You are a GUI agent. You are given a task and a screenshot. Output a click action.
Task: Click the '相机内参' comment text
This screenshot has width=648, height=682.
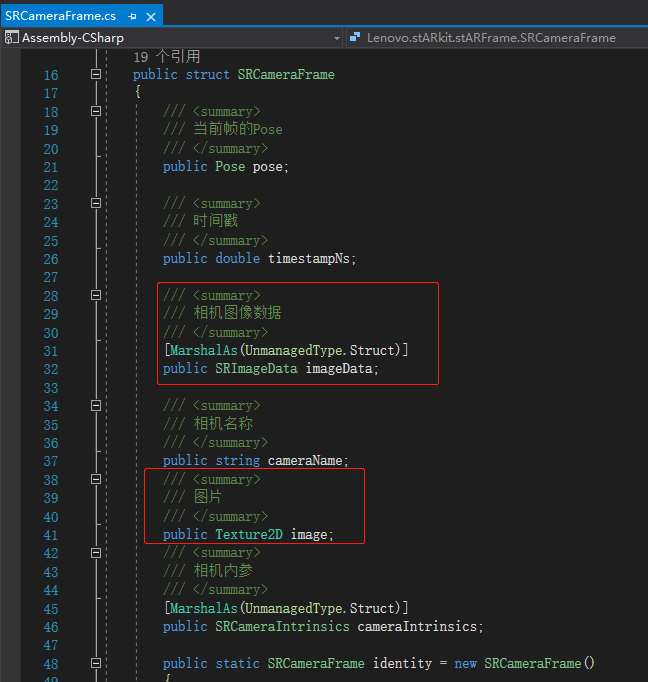coord(223,571)
